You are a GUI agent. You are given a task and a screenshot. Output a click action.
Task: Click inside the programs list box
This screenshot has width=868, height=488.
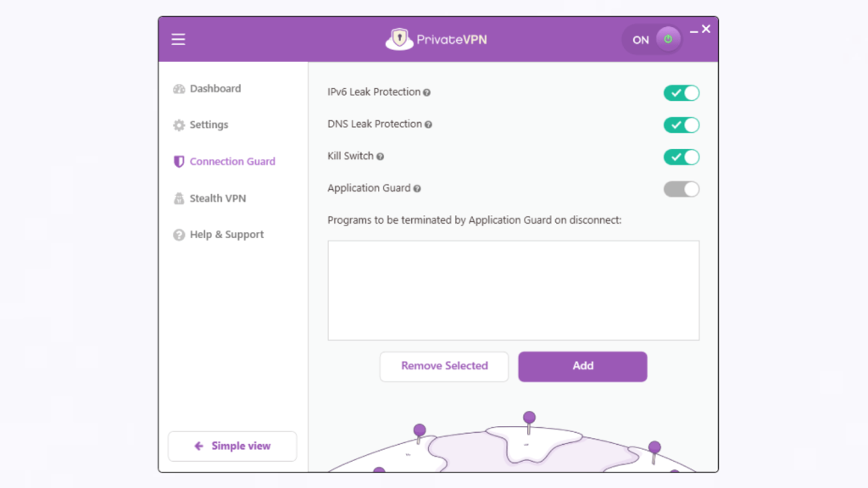tap(513, 290)
